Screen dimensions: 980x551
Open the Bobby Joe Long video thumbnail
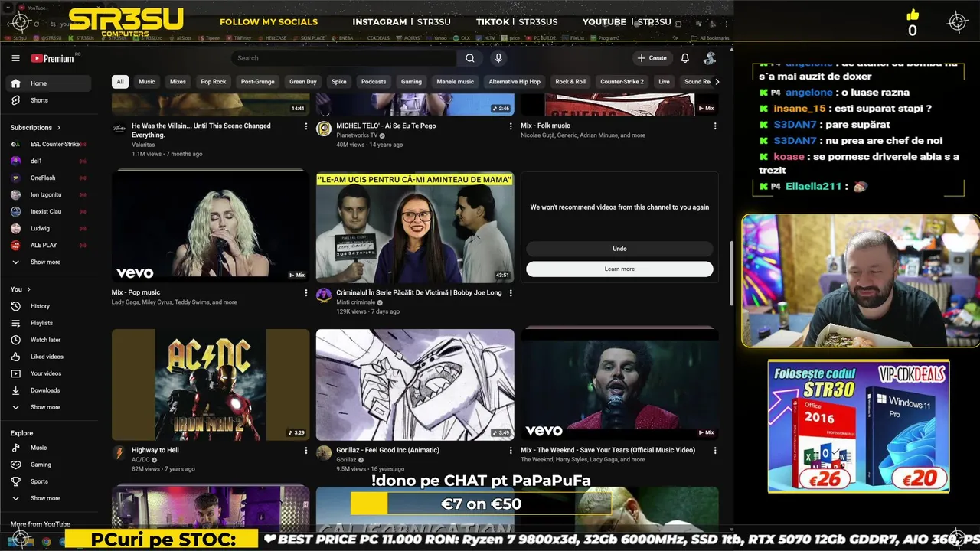click(x=415, y=227)
